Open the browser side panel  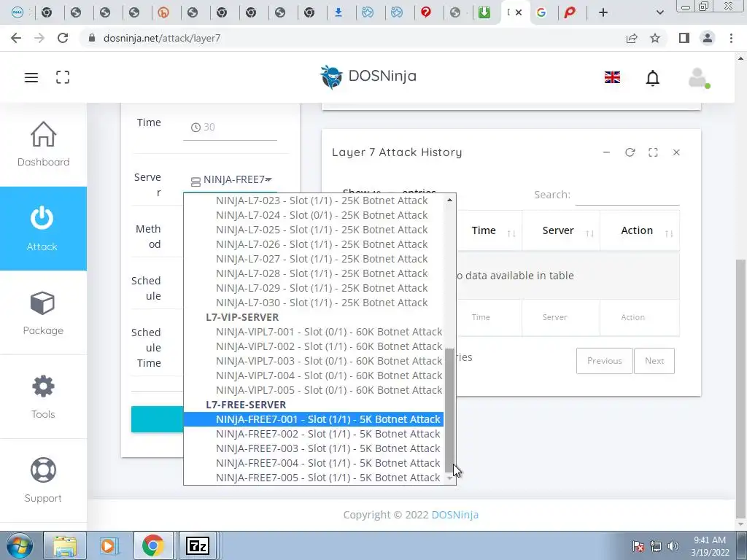[684, 38]
